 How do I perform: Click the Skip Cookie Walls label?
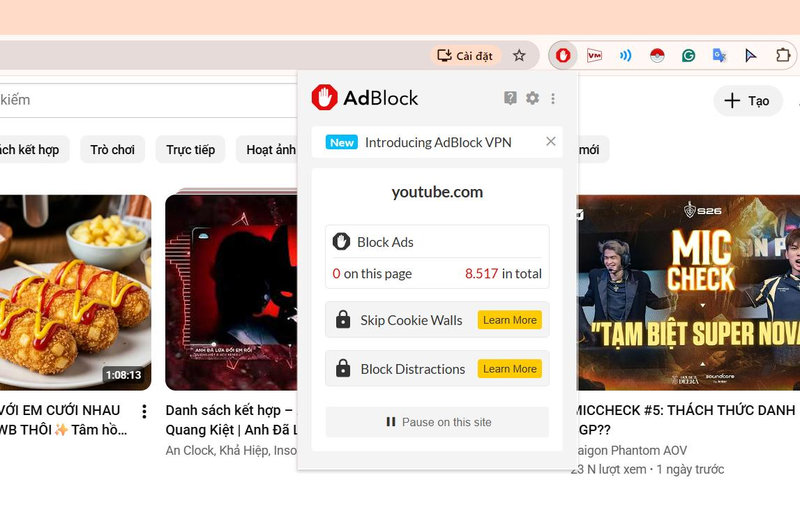point(411,320)
